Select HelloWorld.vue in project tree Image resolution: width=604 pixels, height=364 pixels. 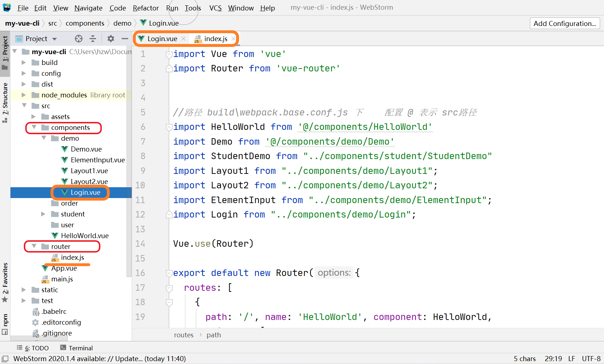(x=85, y=236)
